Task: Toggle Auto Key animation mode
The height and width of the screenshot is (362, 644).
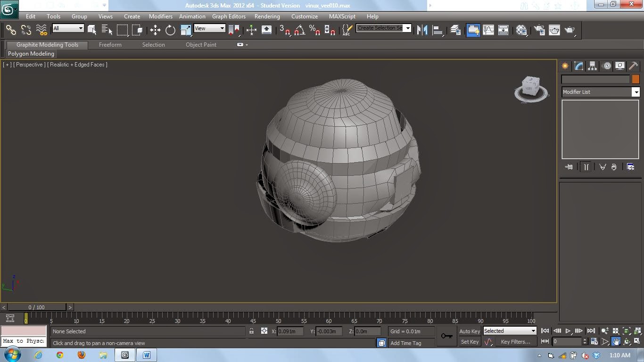Action: [x=469, y=331]
